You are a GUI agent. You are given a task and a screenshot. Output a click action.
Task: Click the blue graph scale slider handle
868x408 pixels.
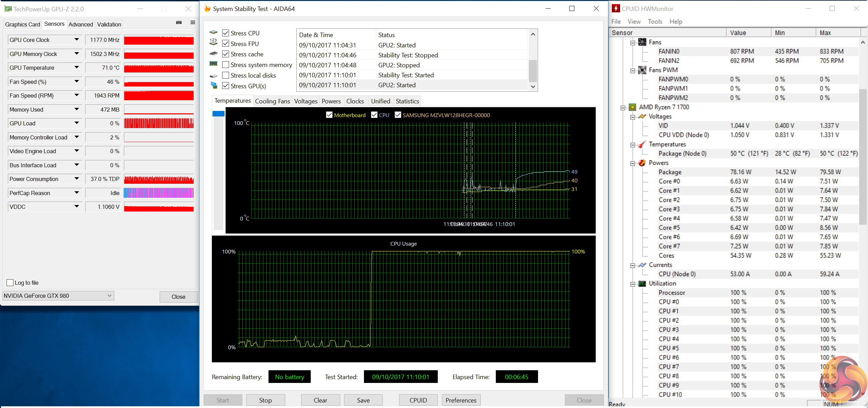click(x=218, y=114)
